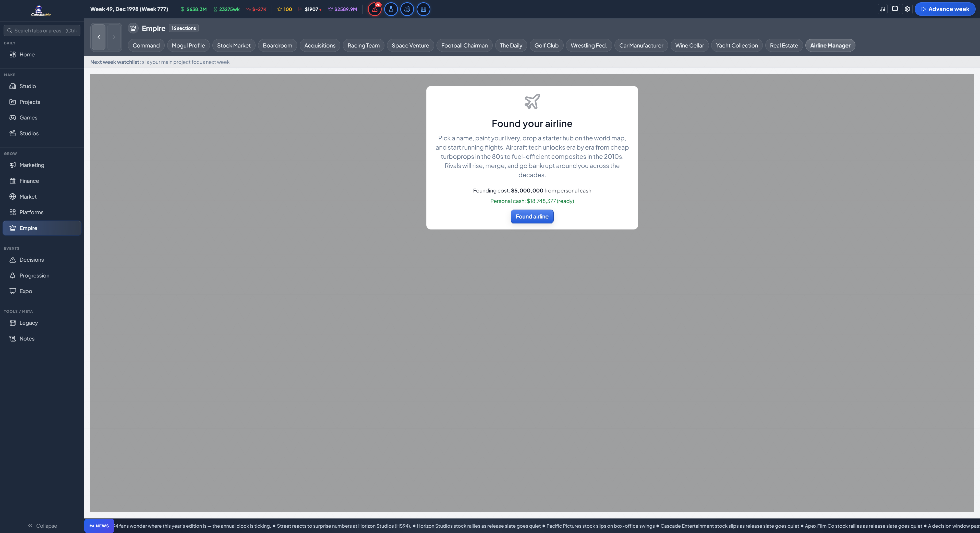Open Projects in the sidebar
Image resolution: width=980 pixels, height=533 pixels.
pos(42,102)
